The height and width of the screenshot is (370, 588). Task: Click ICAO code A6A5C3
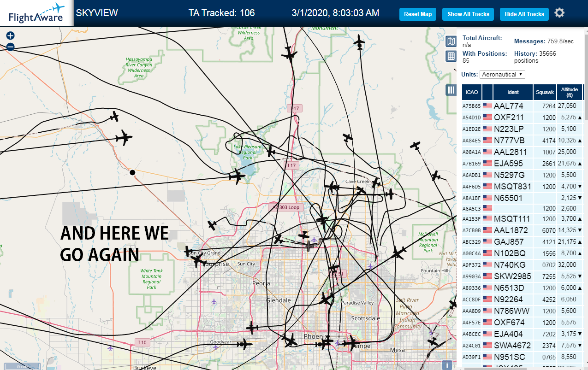[x=472, y=209]
